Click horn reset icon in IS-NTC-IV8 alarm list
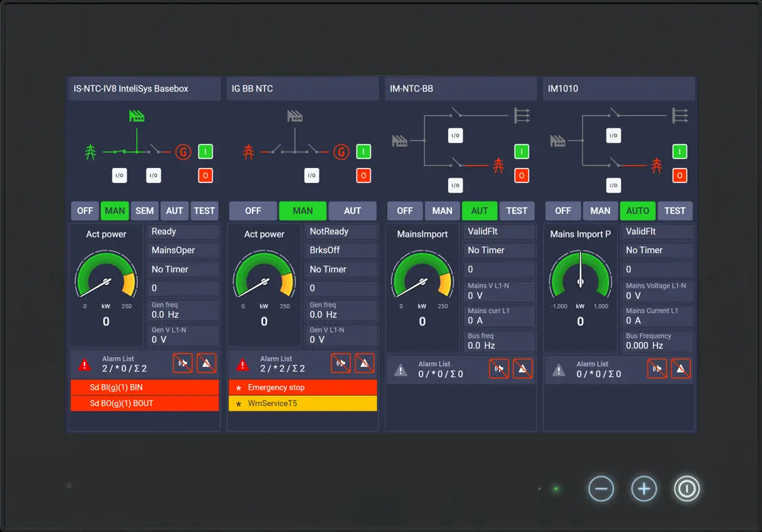Image resolution: width=762 pixels, height=532 pixels. (x=182, y=363)
